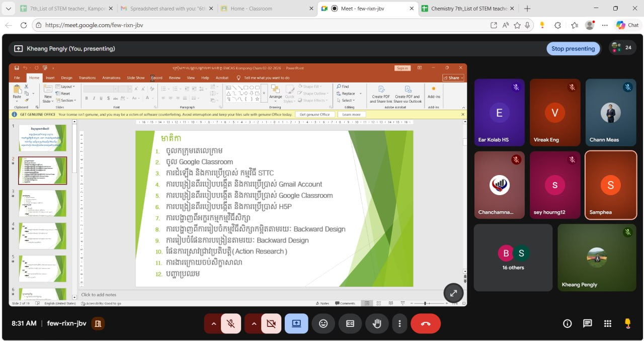Open the three-dot more options menu
Screen dimensions: 644x341
(x=399, y=324)
